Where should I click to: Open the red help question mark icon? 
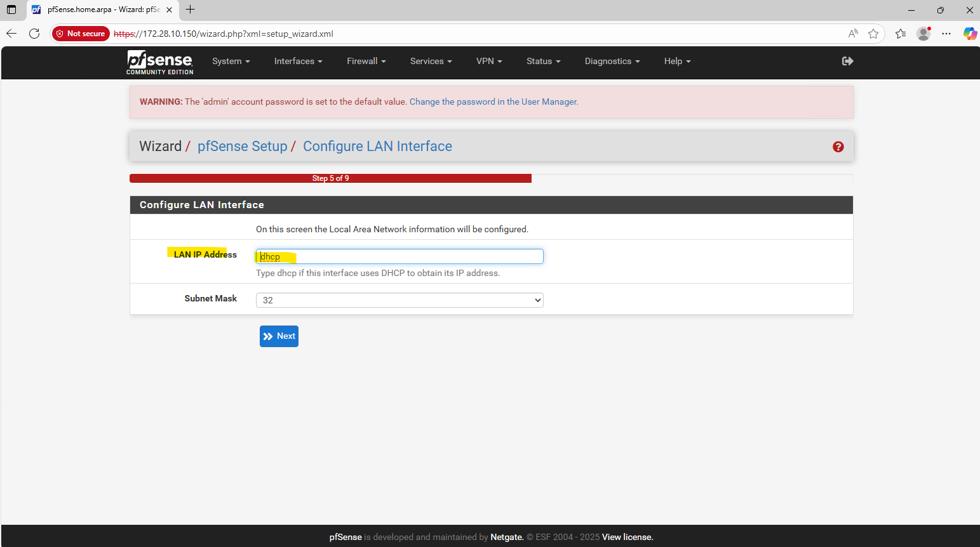pyautogui.click(x=838, y=147)
